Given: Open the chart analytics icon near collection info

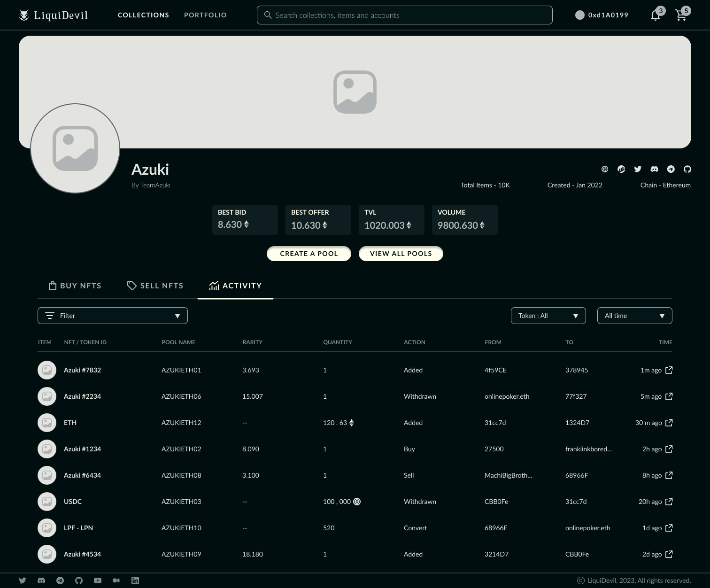Looking at the screenshot, I should 621,169.
